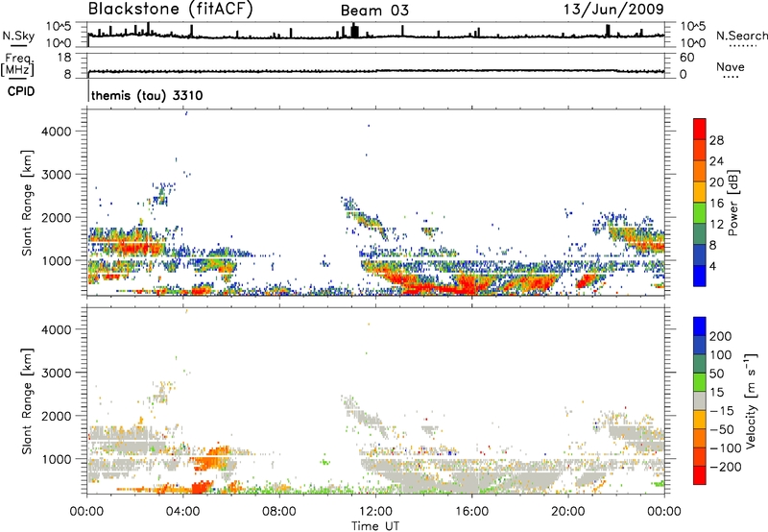The image size is (768, 532).
Task: Click the '18' frequency axis tick
Action: [x=64, y=58]
